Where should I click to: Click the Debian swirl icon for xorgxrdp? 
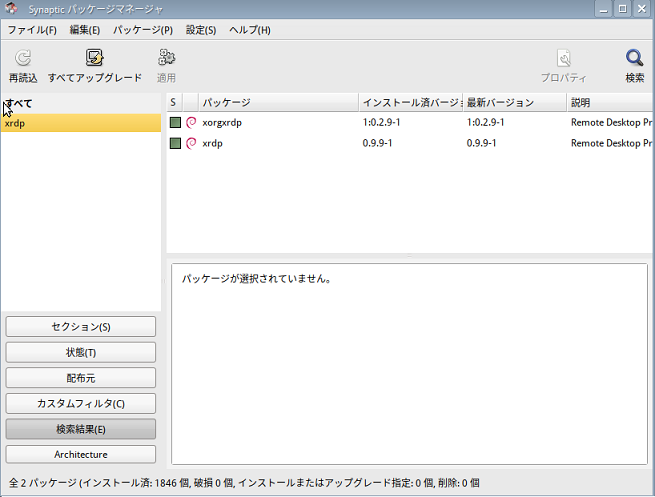coord(191,122)
